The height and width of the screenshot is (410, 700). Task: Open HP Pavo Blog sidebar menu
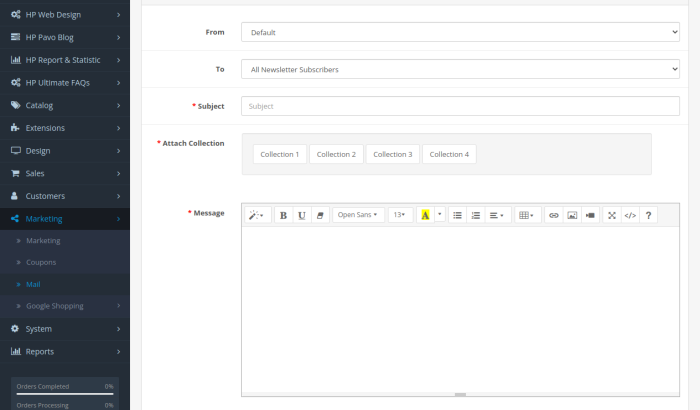(65, 38)
